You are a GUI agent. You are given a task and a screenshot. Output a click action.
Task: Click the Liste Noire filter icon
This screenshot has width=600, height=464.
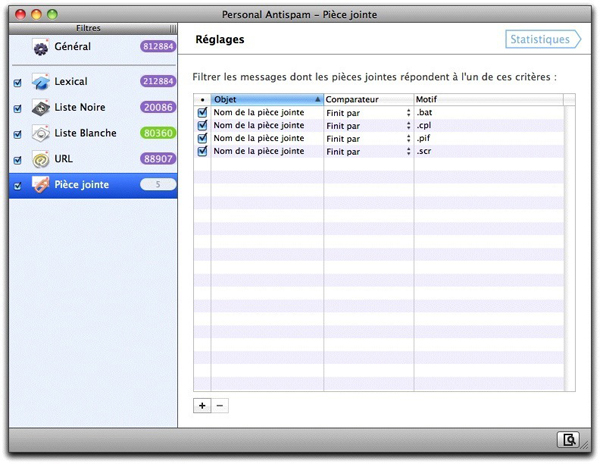pyautogui.click(x=41, y=107)
